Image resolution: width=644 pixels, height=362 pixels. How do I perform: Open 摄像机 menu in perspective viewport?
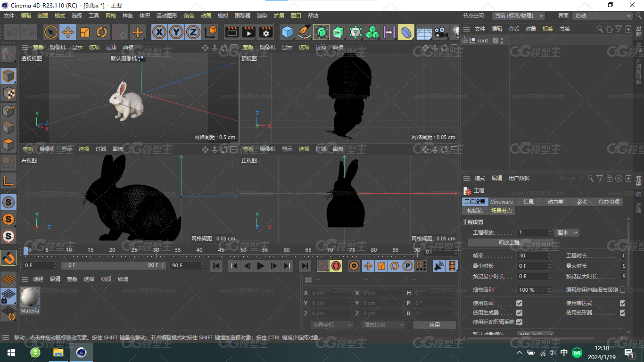point(58,47)
